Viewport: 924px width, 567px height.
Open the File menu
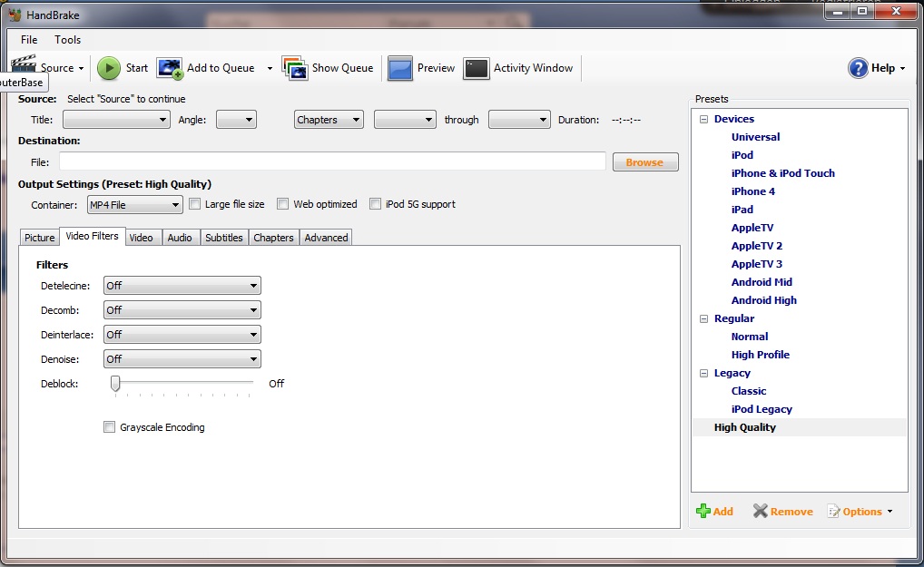pos(29,39)
